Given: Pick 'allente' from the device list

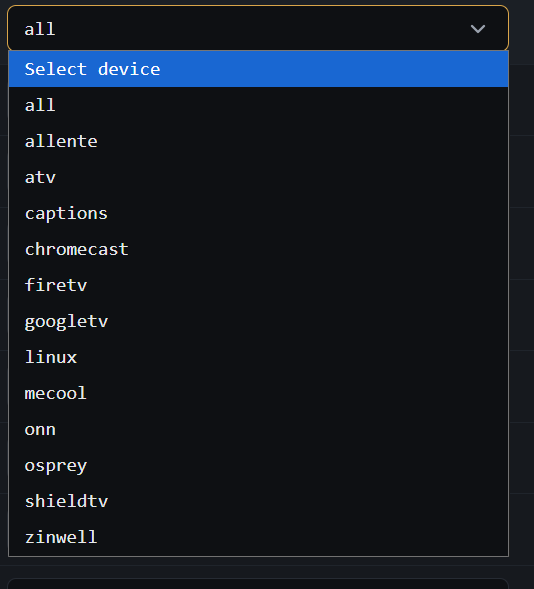Looking at the screenshot, I should pyautogui.click(x=258, y=141).
